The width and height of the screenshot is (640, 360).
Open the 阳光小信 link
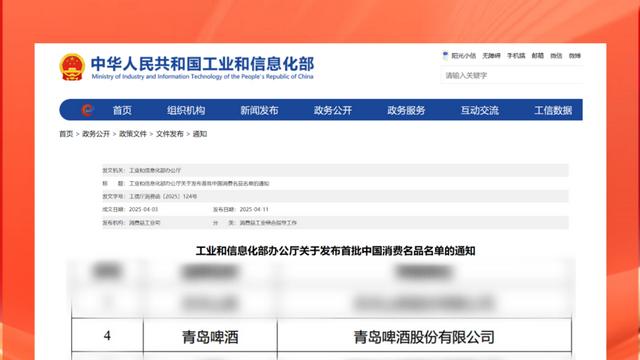(x=463, y=56)
